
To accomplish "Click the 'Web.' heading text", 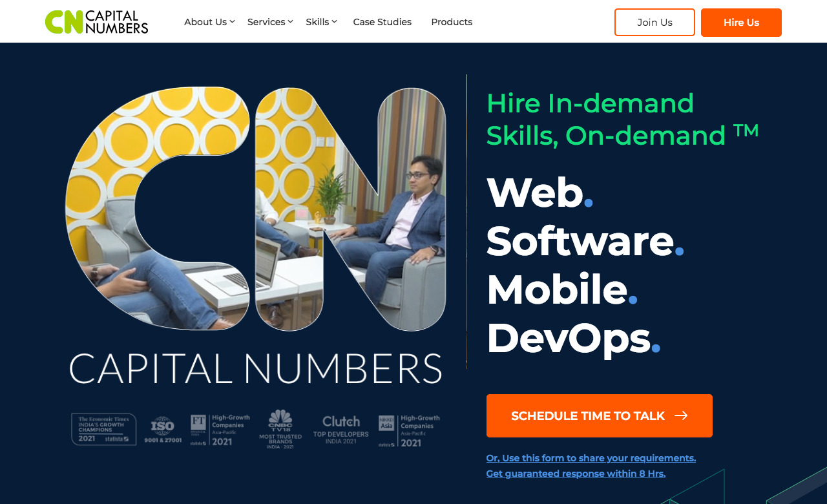I will click(x=540, y=193).
